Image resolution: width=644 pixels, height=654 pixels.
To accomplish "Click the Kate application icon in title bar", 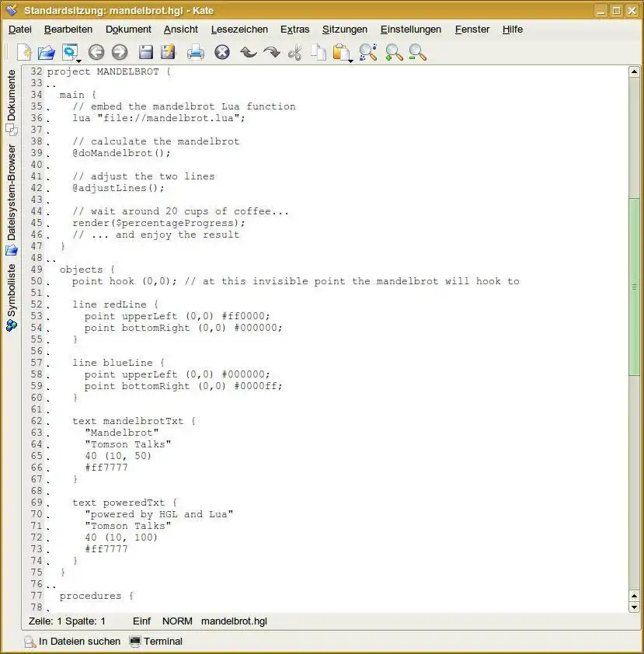I will coord(12,9).
